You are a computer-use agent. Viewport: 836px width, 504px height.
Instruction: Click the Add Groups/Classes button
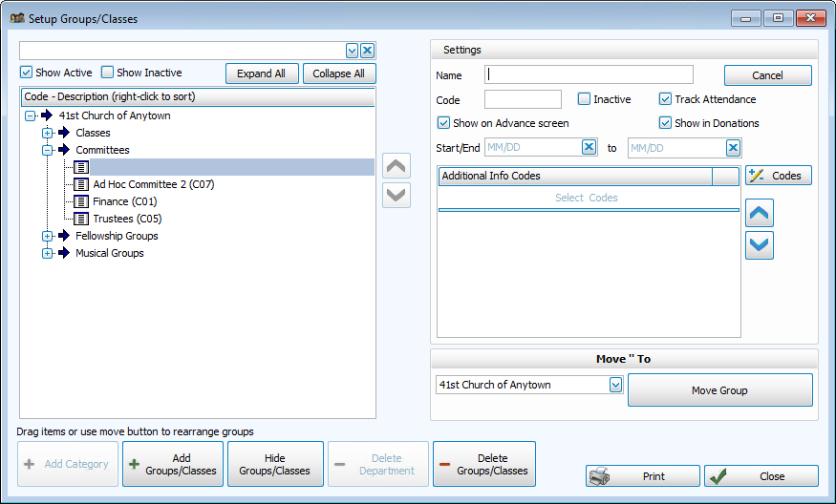[x=173, y=464]
